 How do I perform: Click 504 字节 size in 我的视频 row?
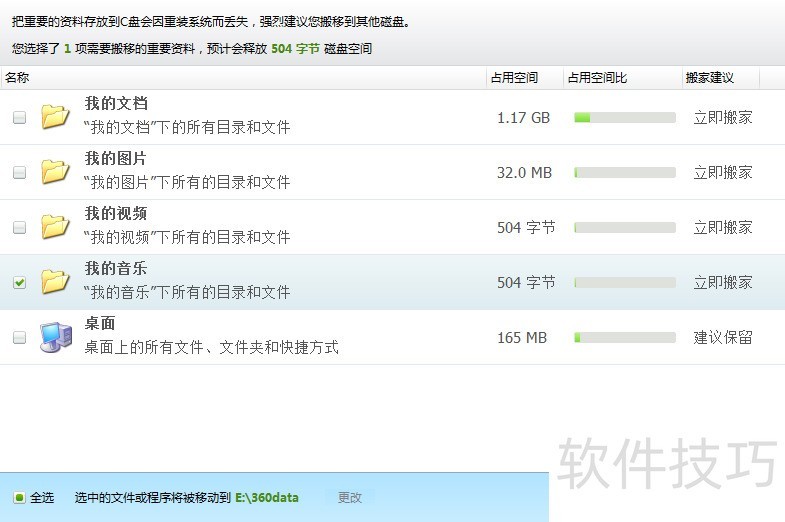click(x=526, y=228)
